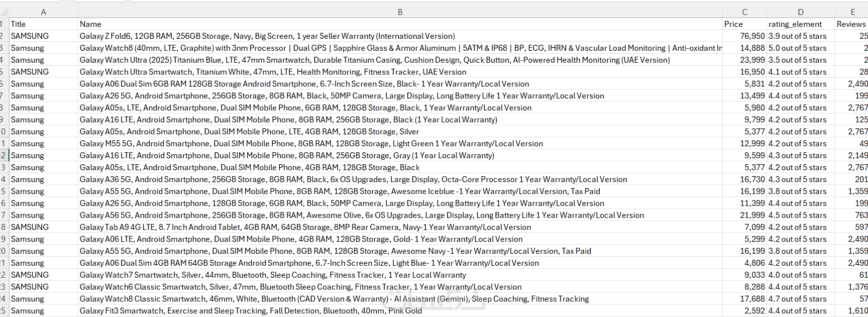Select rating cell 3.9 out of 5 stars
Viewport: 868px width, 317px height.
coord(800,36)
